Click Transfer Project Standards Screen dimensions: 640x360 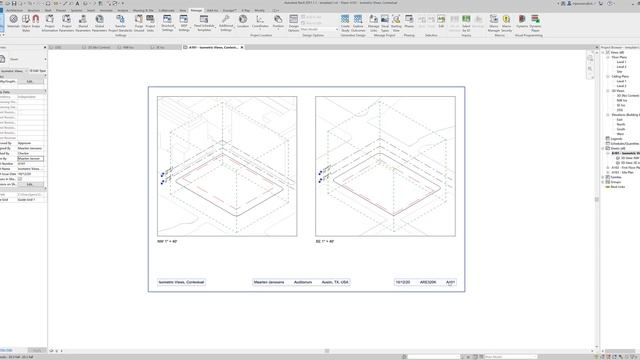click(x=120, y=22)
